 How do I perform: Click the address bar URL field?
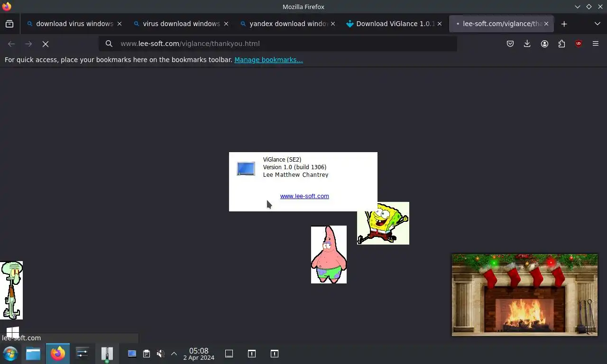pyautogui.click(x=278, y=44)
